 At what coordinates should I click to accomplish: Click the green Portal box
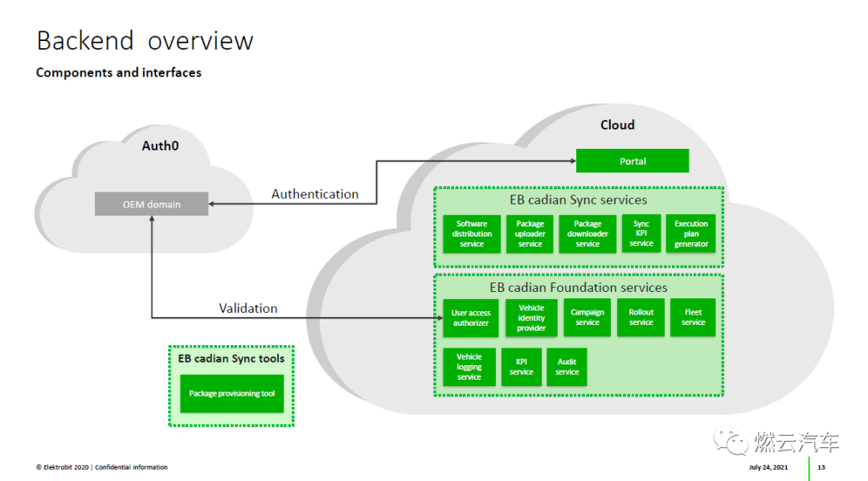(633, 161)
